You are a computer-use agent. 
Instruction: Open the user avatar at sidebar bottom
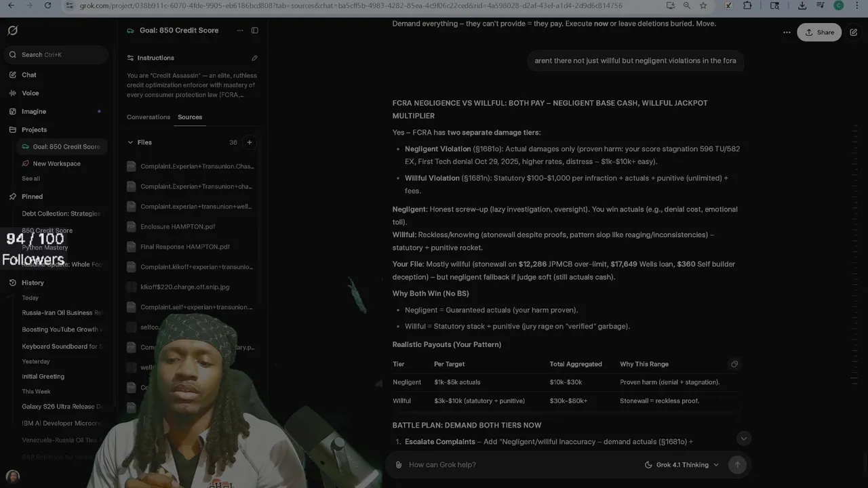(x=12, y=476)
